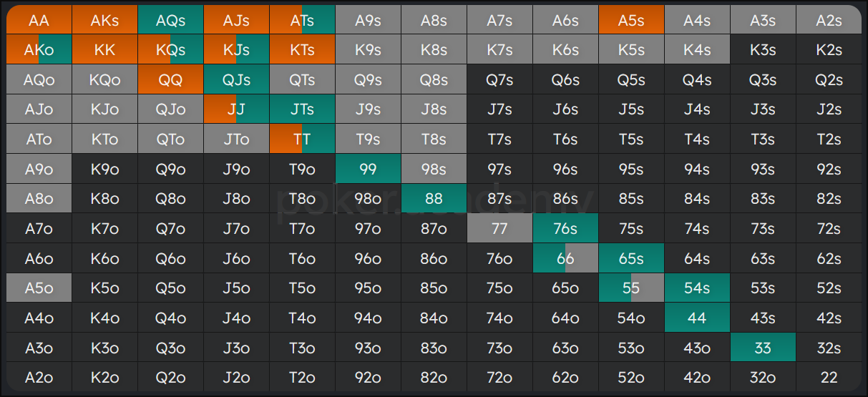Screen dimensions: 868x397
Task: Click the AKs hand cell
Action: 105,20
